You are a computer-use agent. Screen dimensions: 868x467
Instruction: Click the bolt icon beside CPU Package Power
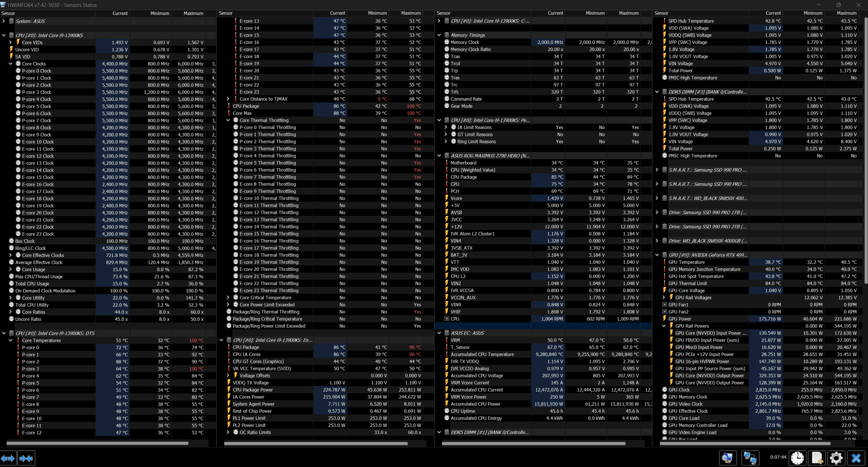[x=229, y=390]
